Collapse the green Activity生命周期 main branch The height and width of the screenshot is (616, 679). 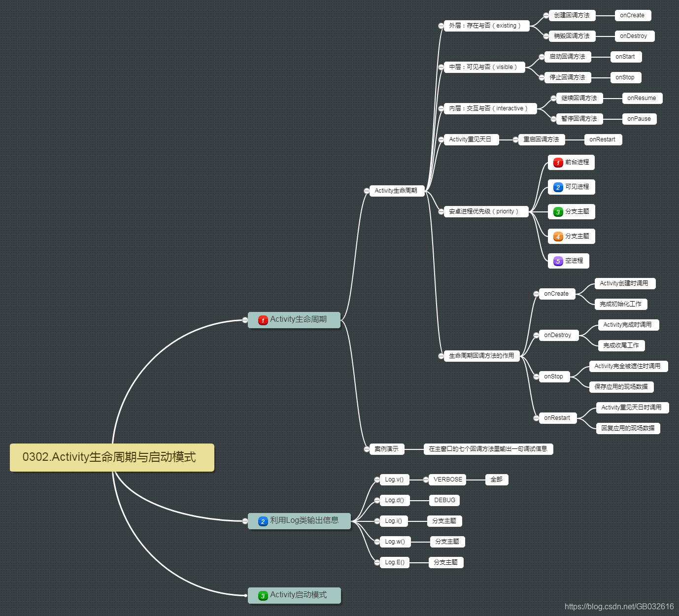(245, 320)
